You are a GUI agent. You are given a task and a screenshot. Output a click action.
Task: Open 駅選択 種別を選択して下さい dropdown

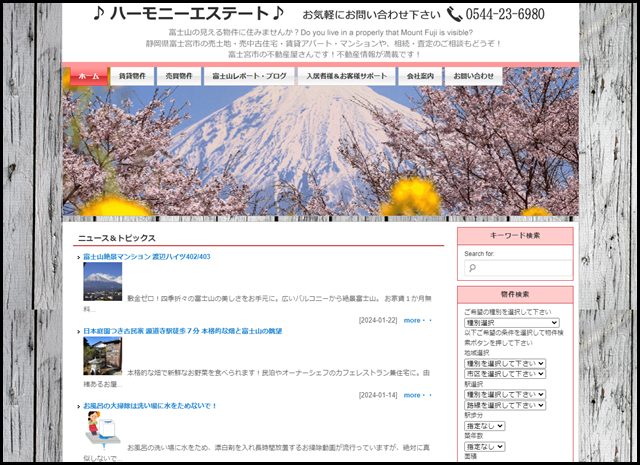pos(505,395)
